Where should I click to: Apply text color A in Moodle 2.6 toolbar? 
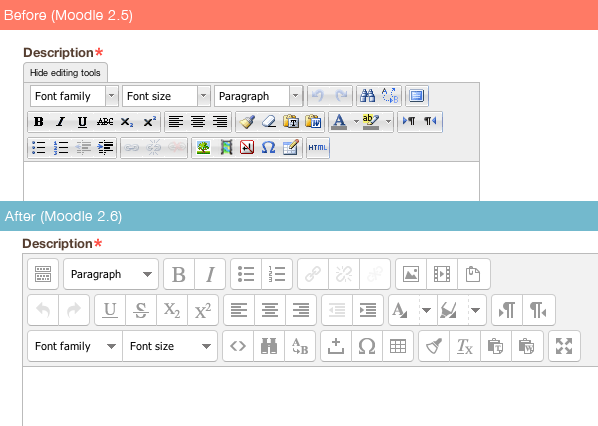(x=400, y=310)
